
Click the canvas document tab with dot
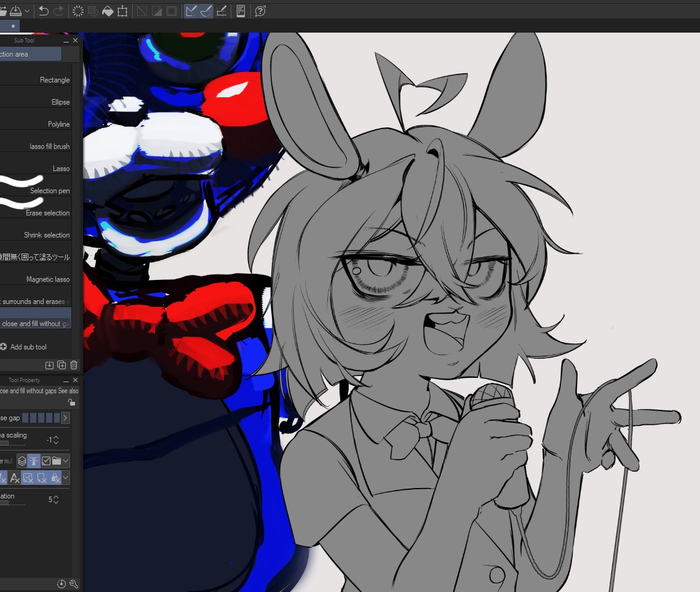pyautogui.click(x=10, y=26)
